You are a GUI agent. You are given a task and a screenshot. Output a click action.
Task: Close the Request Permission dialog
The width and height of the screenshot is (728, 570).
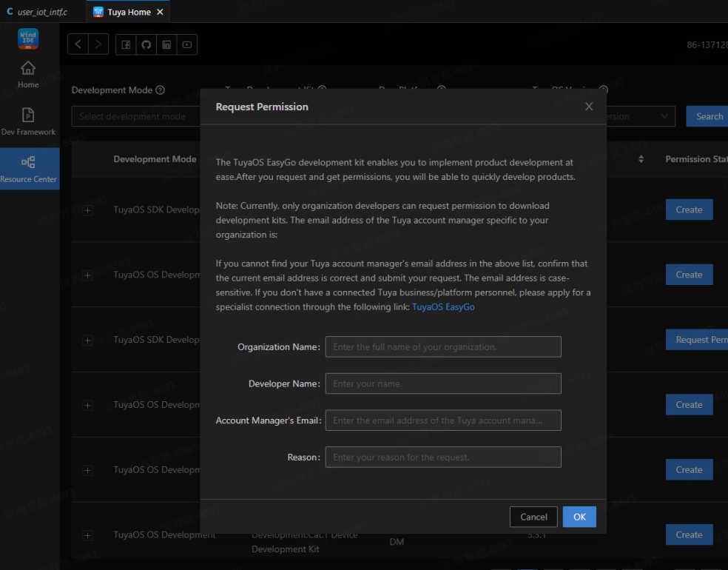589,107
